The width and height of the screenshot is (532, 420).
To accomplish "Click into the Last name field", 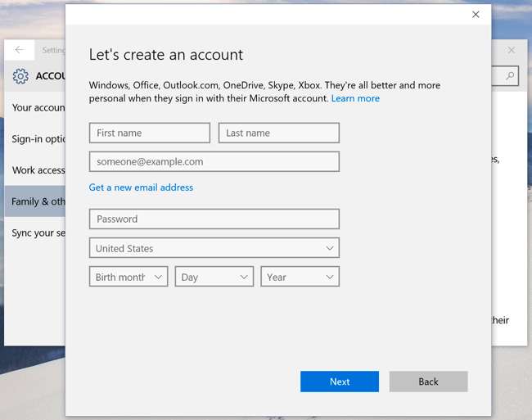I will click(278, 133).
